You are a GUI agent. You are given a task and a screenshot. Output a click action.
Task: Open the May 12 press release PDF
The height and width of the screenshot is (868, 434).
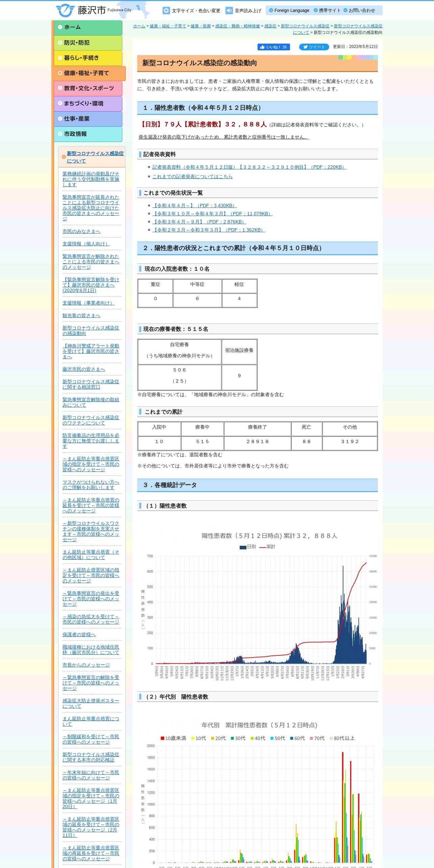249,167
